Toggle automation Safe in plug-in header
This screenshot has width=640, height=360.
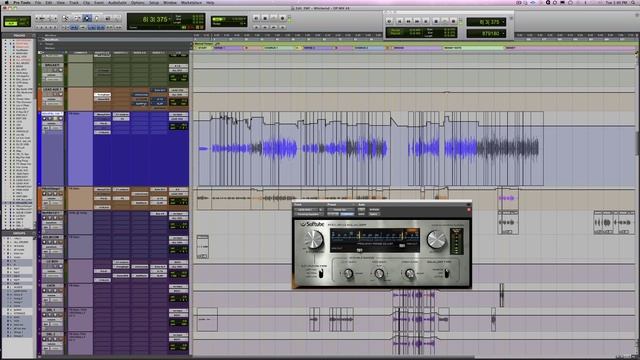coord(361,214)
